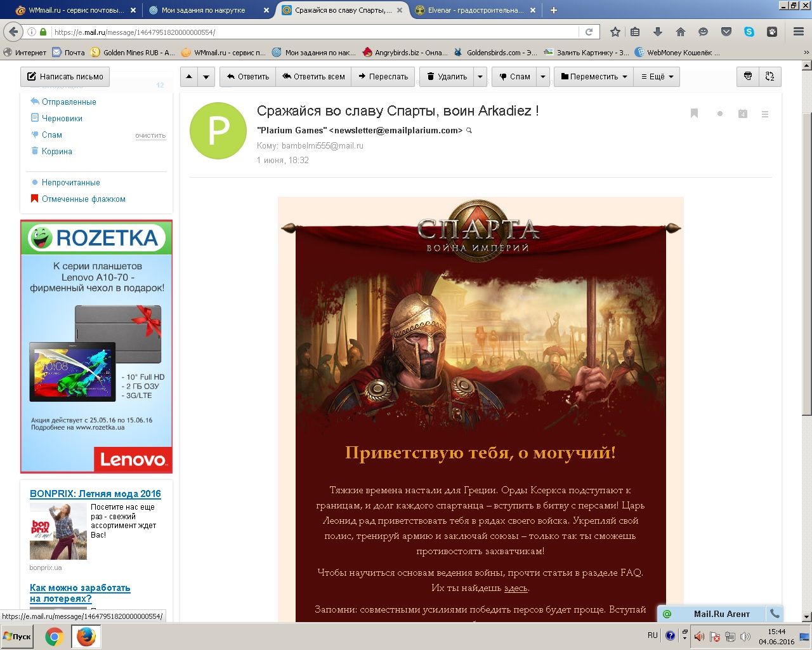The height and width of the screenshot is (650, 812).
Task: Switch to the 'Мои задания по накрутке' tab
Action: (209, 10)
